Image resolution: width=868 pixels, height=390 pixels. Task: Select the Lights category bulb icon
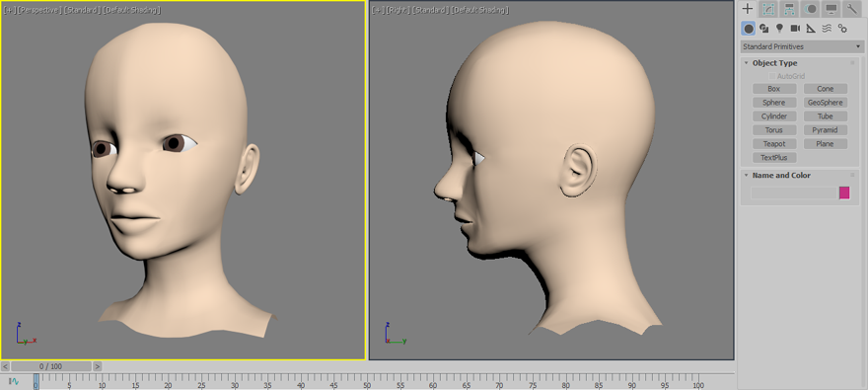779,29
